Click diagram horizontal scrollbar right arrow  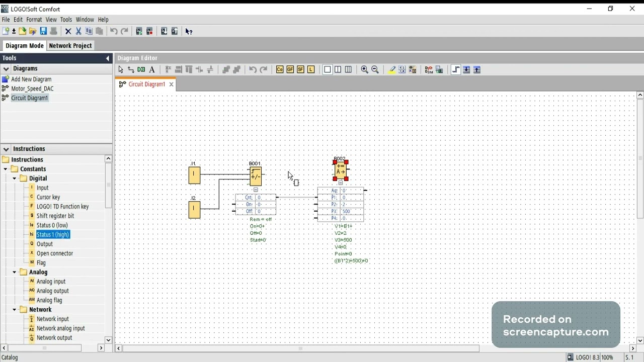[x=633, y=348]
